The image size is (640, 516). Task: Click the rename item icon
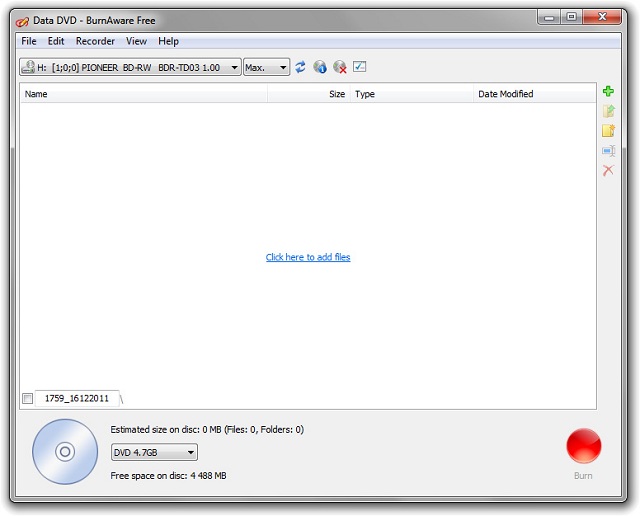[609, 151]
